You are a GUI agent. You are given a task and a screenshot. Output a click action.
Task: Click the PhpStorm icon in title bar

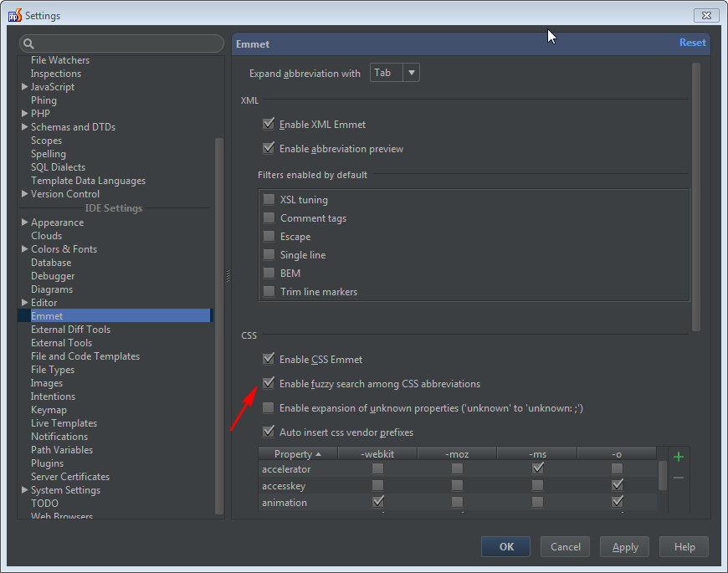coord(14,15)
